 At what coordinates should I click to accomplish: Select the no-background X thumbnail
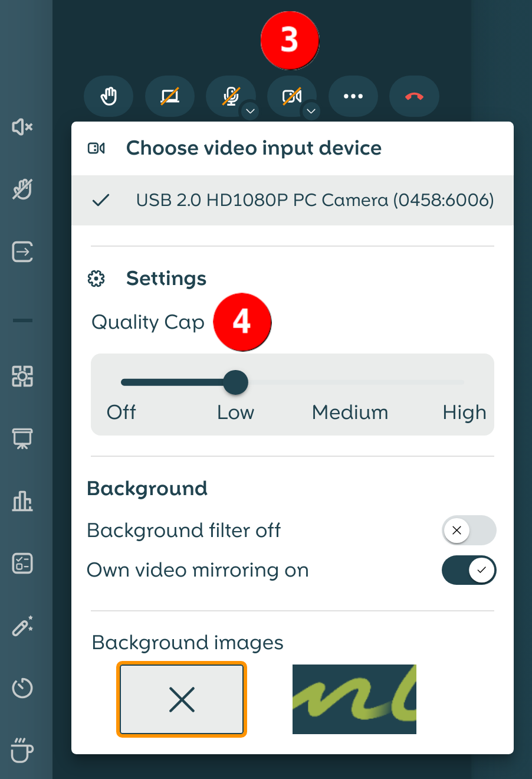[182, 699]
